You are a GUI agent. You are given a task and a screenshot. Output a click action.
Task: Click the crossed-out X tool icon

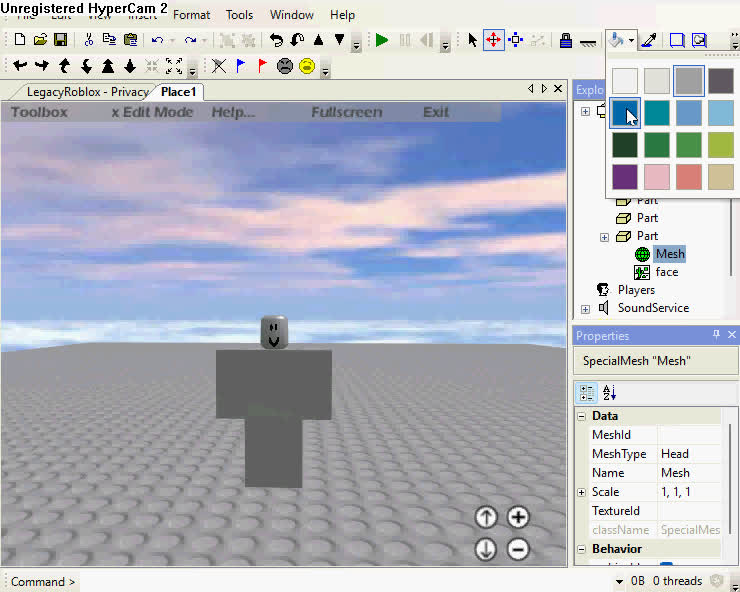coord(219,66)
